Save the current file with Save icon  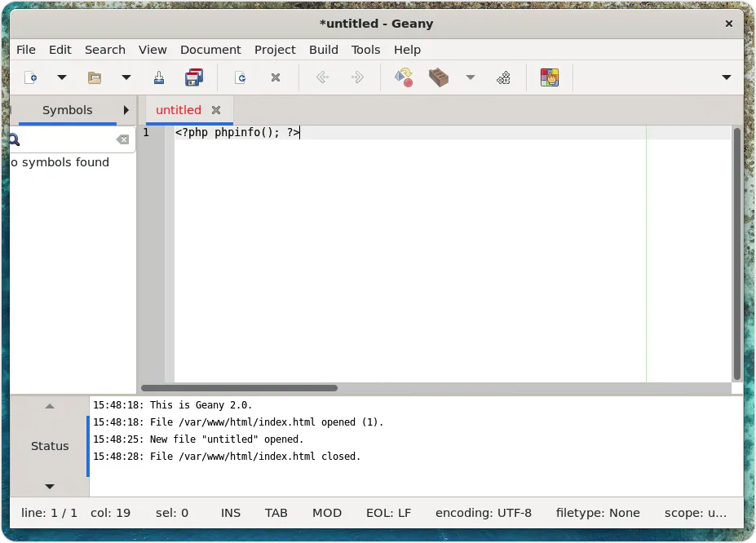coord(159,77)
